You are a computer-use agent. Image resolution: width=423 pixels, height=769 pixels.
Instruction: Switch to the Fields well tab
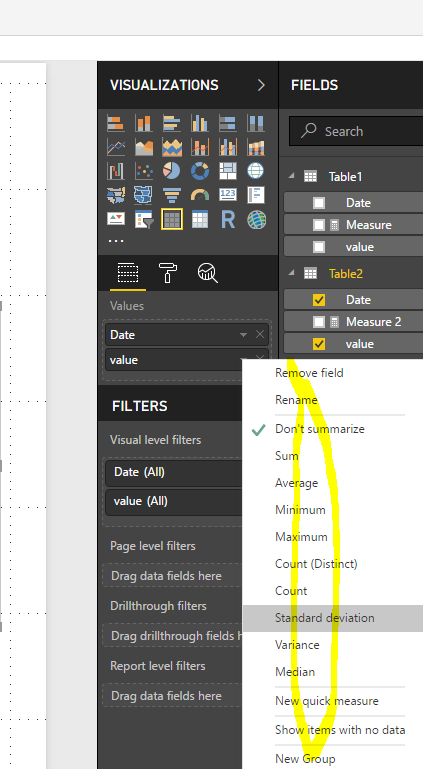click(x=127, y=272)
